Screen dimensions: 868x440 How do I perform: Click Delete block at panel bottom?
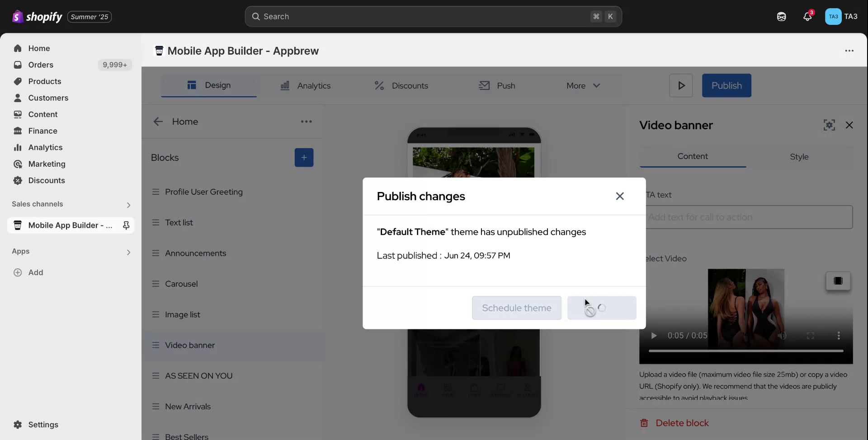682,423
